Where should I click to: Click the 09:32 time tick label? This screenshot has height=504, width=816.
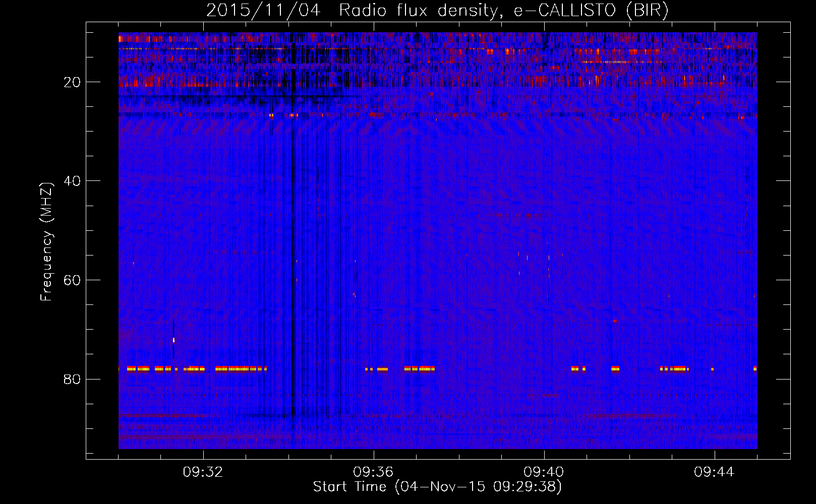click(203, 472)
